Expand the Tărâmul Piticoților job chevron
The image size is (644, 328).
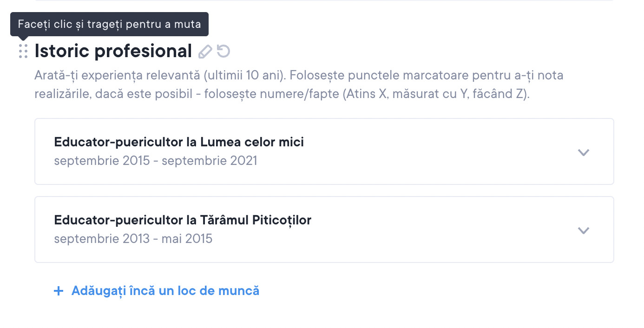[x=583, y=230]
